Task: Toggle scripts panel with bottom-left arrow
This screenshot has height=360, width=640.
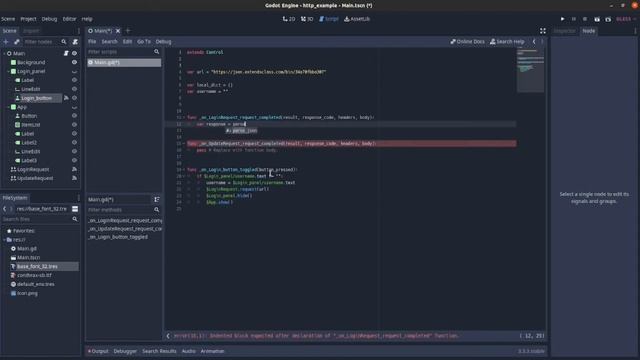Action: pos(168,336)
